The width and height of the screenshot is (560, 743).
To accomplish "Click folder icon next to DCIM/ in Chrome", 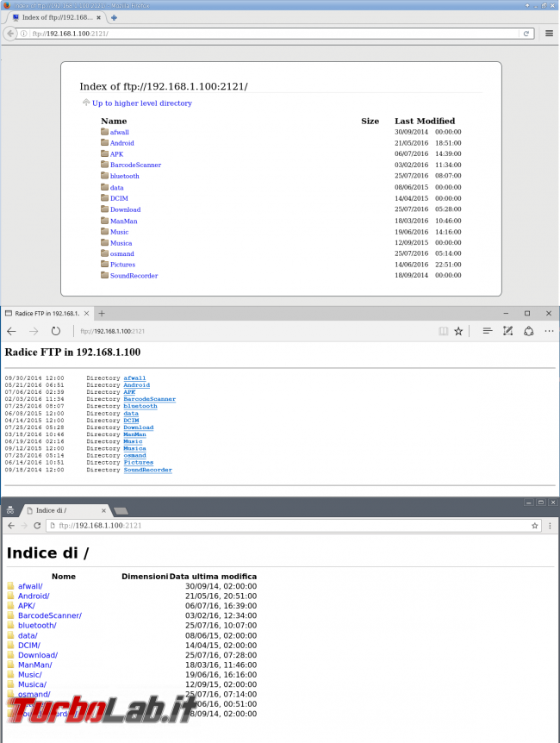I will [x=11, y=645].
